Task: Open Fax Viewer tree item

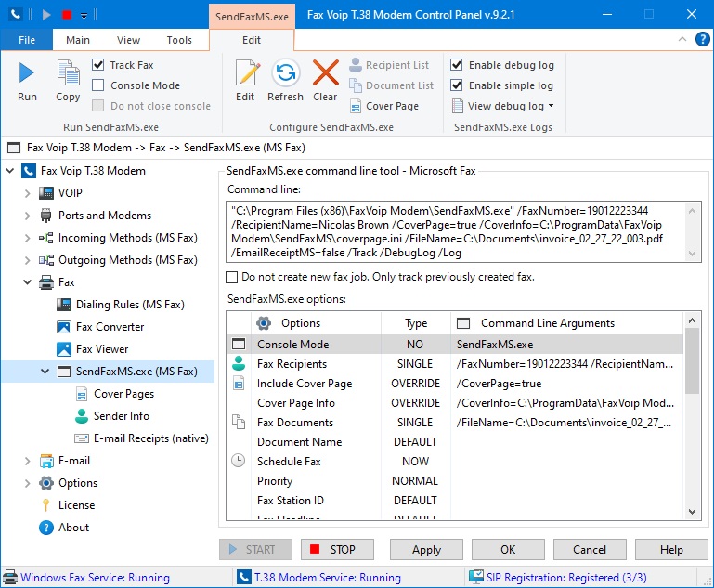Action: 102,349
